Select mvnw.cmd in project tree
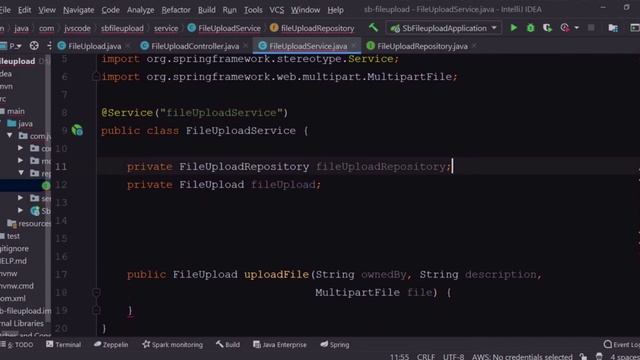This screenshot has width=640, height=360. click(x=17, y=286)
